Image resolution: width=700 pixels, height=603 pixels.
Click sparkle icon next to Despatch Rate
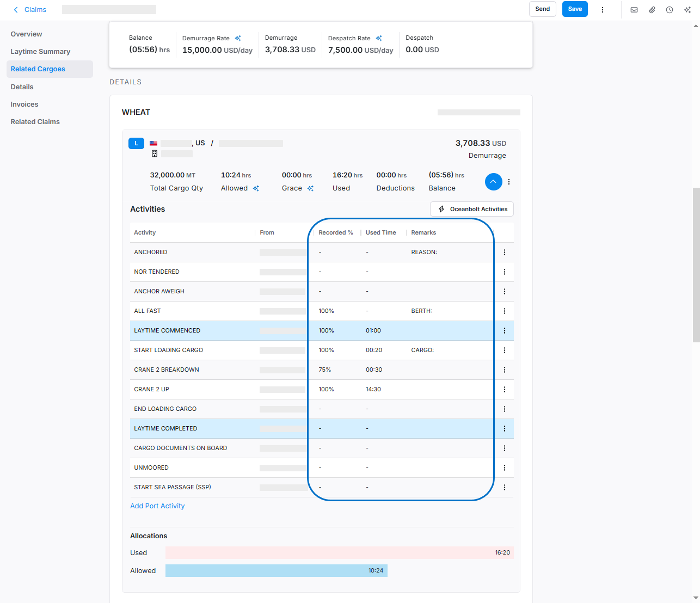click(x=379, y=38)
